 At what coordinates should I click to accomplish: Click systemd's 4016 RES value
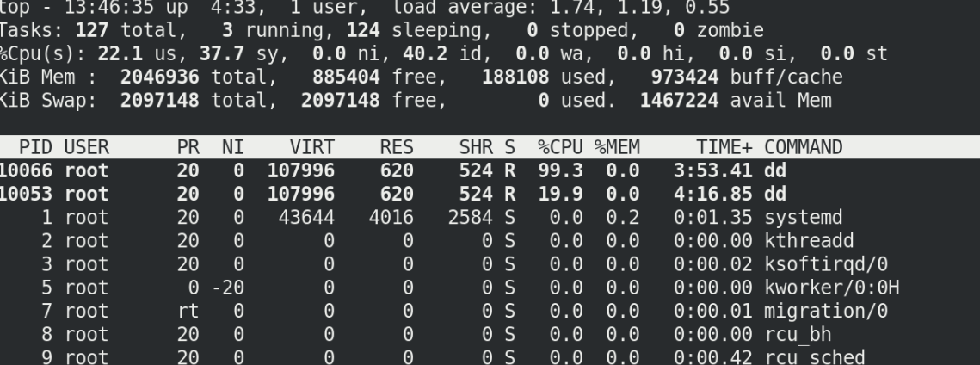[391, 218]
